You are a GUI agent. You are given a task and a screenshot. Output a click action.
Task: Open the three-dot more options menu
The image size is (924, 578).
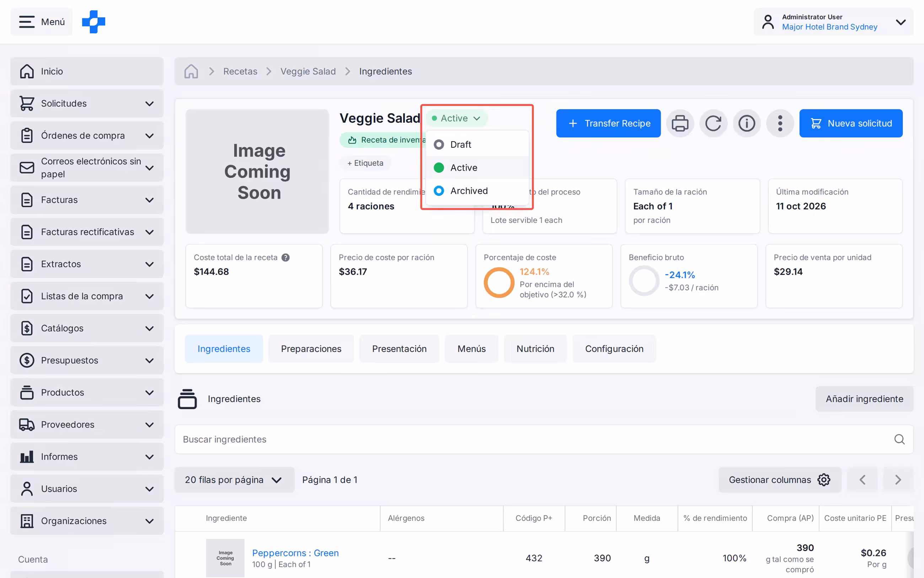pos(780,123)
